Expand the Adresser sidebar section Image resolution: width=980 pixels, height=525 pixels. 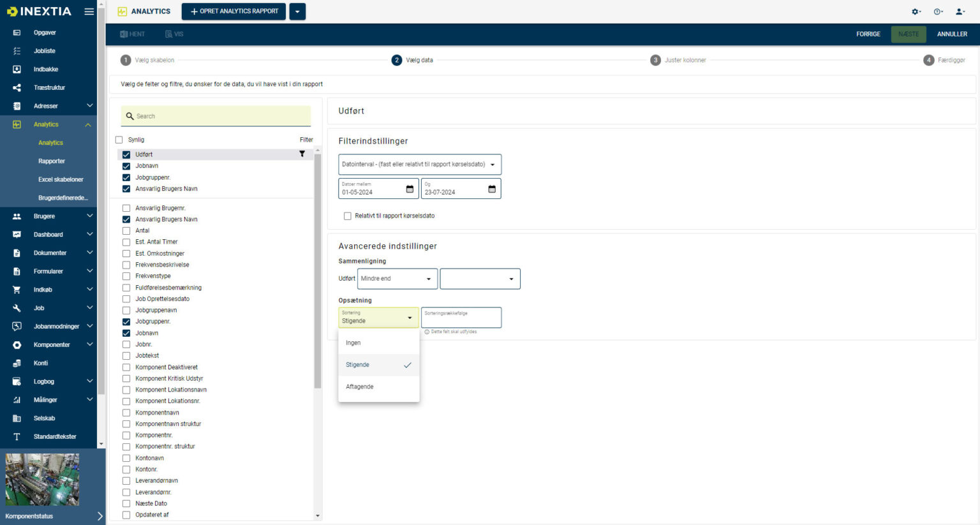[89, 106]
